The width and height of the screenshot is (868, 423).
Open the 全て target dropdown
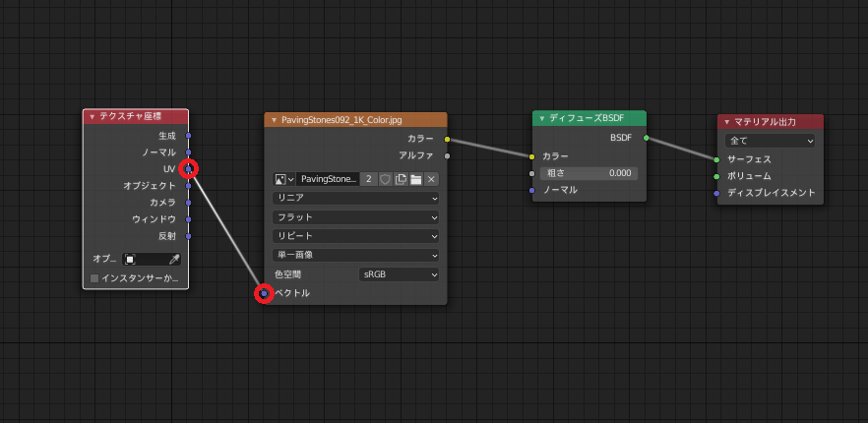770,142
